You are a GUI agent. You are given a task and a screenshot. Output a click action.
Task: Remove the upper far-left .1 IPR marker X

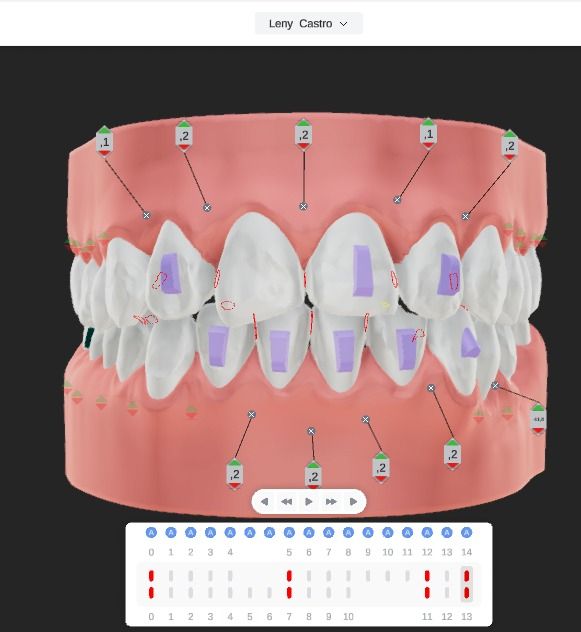tap(147, 215)
